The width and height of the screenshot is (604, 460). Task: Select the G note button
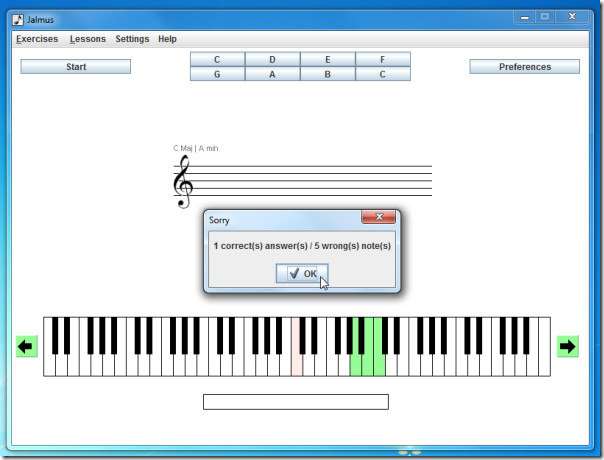tap(217, 74)
